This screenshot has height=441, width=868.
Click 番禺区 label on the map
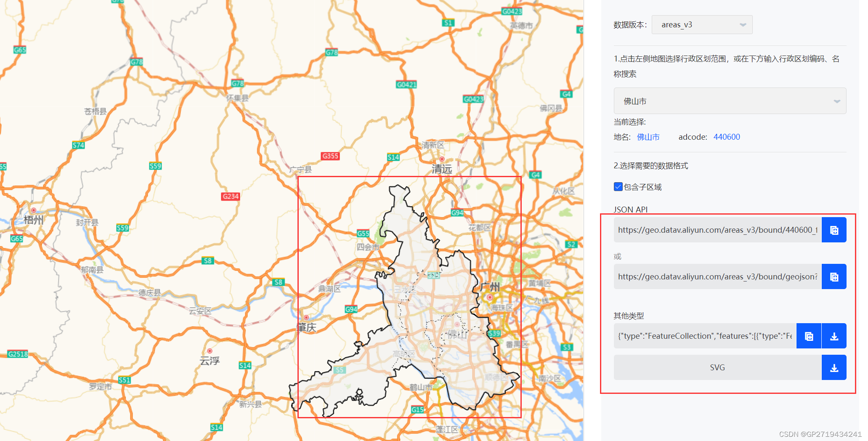(517, 344)
